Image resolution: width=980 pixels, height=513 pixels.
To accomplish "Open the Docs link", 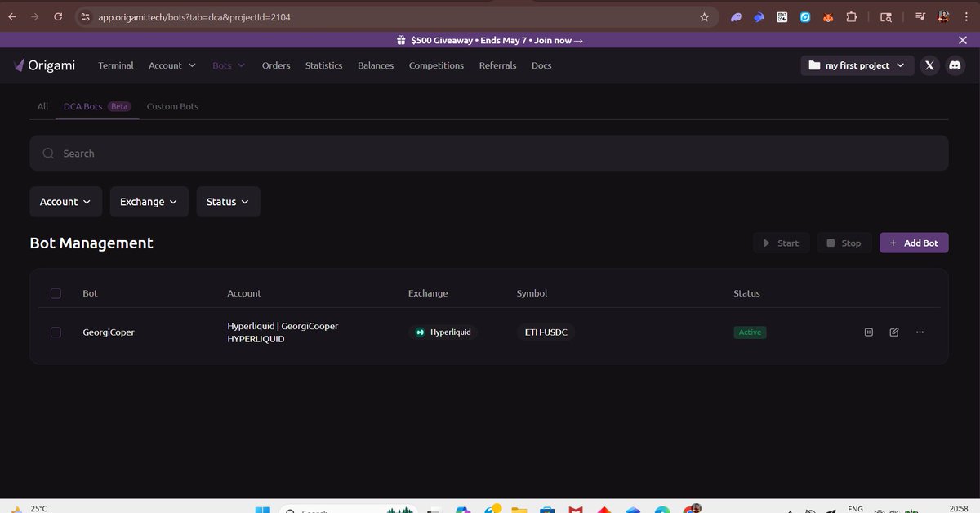I will pos(541,65).
